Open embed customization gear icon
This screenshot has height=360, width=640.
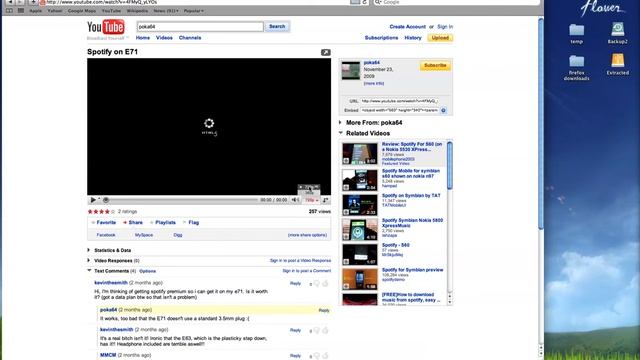pos(444,110)
